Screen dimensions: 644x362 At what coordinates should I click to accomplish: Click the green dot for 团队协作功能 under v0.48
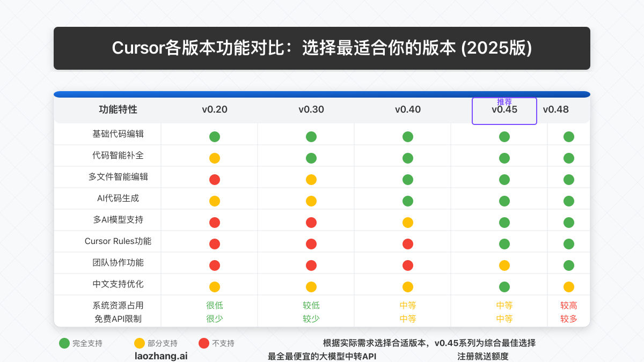569,265
